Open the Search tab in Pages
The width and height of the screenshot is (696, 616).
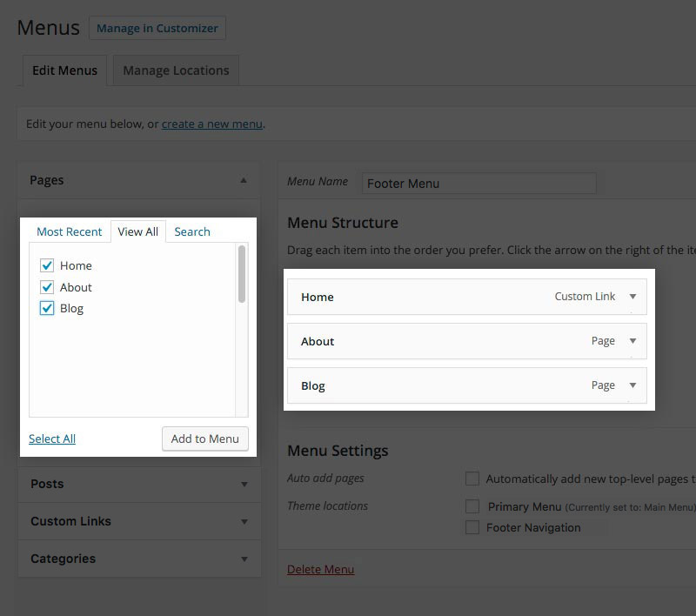191,231
